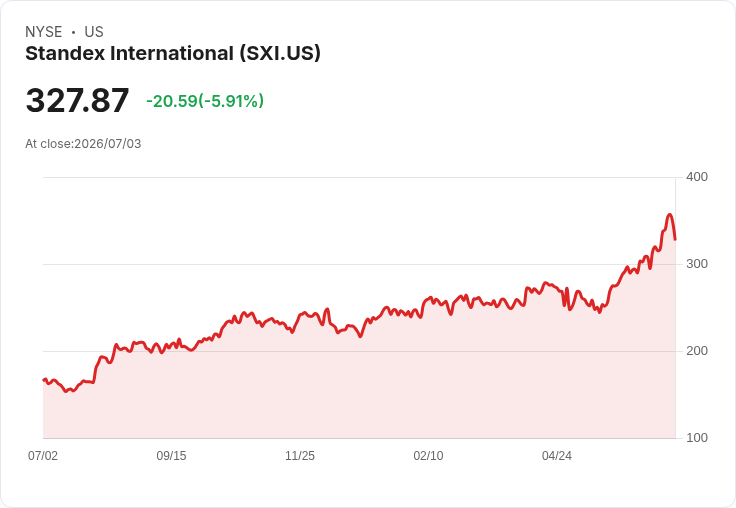Click the NYSE exchange label

44,32
